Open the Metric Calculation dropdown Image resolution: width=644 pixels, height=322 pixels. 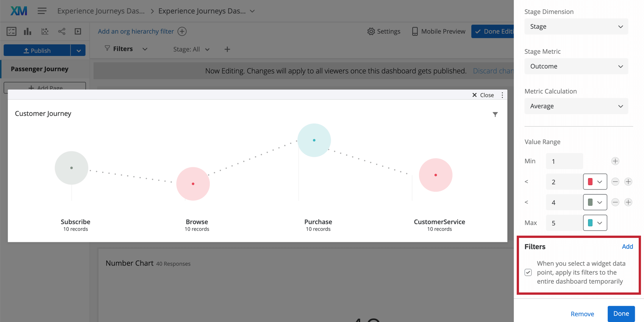click(x=576, y=106)
